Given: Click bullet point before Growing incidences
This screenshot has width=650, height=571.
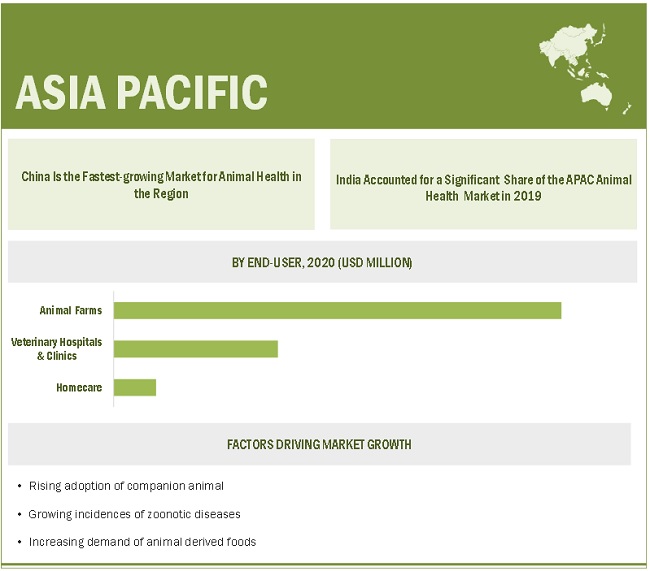Looking at the screenshot, I should click(19, 515).
